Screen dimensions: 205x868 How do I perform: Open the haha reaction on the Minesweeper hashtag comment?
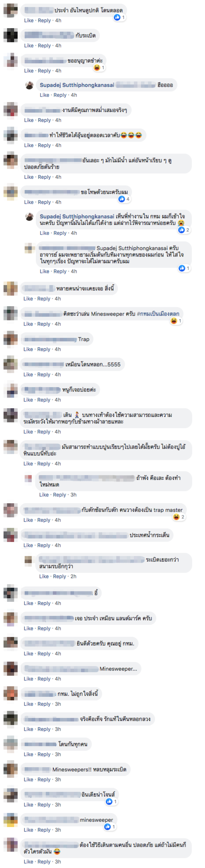[176, 321]
